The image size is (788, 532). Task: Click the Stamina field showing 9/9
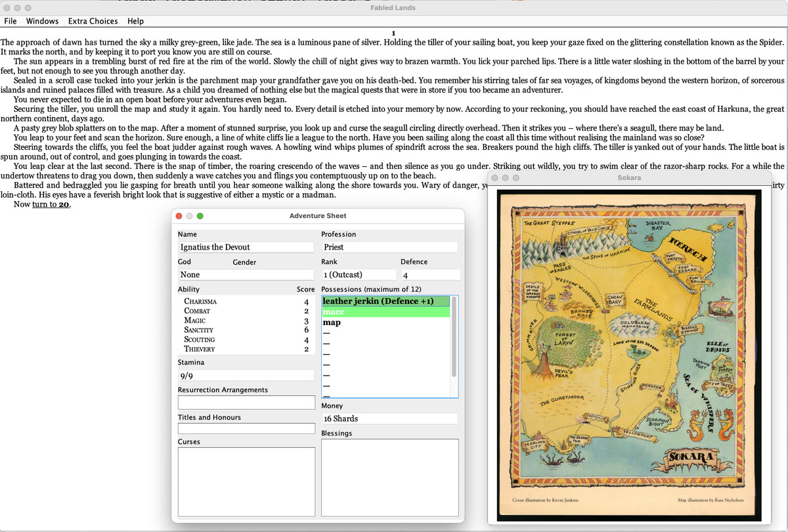[246, 376]
